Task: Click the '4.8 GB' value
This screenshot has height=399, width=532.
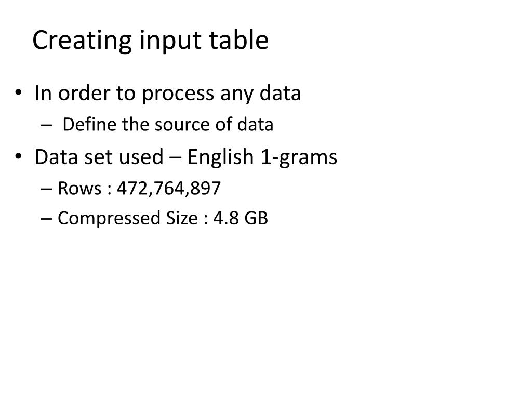Action: 241,218
